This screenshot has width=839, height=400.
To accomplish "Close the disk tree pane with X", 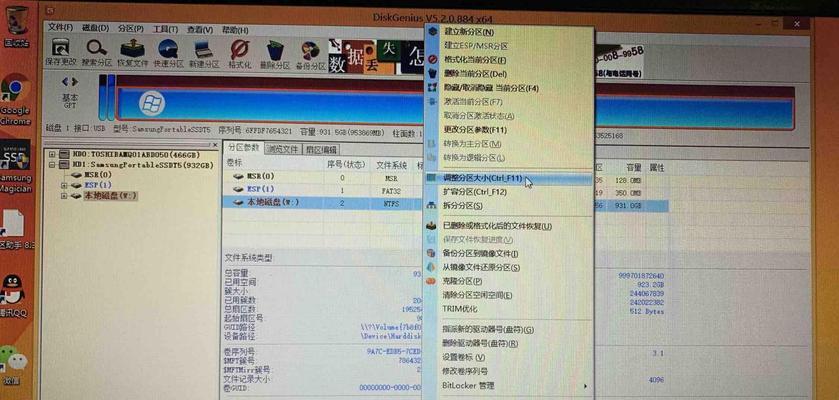I will tap(216, 145).
